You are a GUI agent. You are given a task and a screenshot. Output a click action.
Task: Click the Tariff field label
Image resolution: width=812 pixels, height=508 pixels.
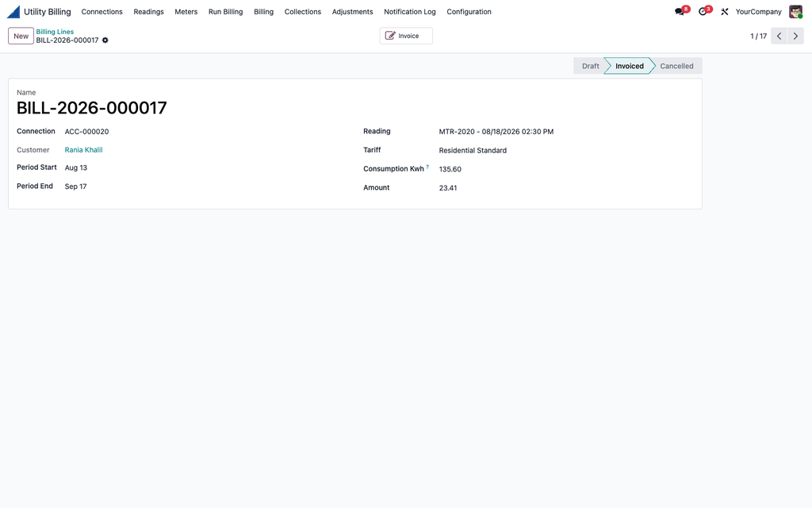[372, 150]
